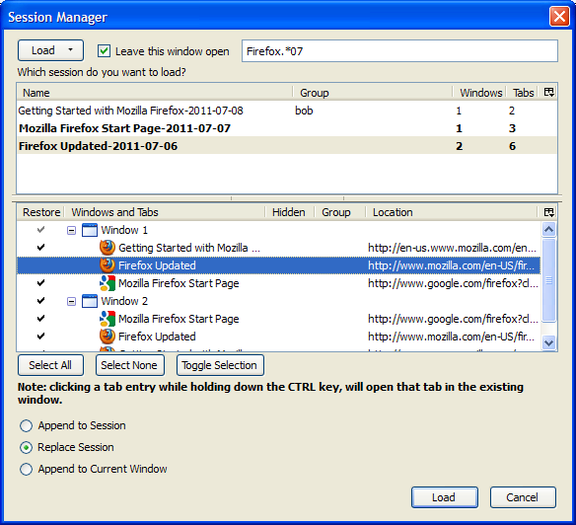Click Google icon of Start Page under Window 1

click(x=107, y=283)
